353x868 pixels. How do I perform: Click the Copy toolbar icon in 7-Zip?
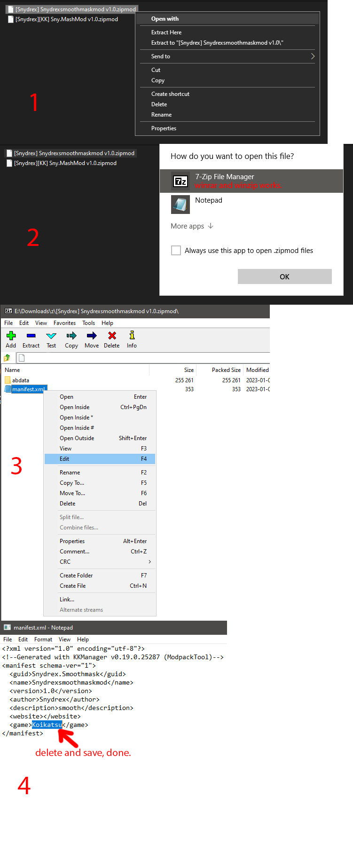pyautogui.click(x=71, y=336)
